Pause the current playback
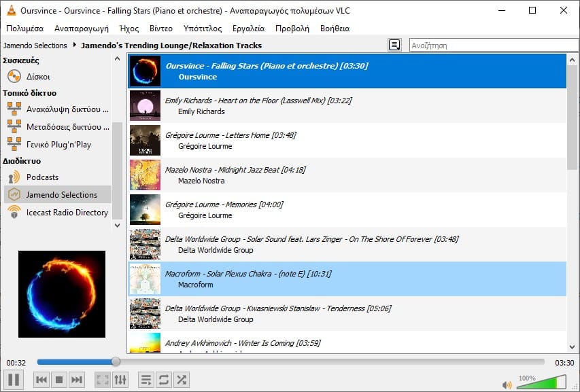 tap(12, 380)
